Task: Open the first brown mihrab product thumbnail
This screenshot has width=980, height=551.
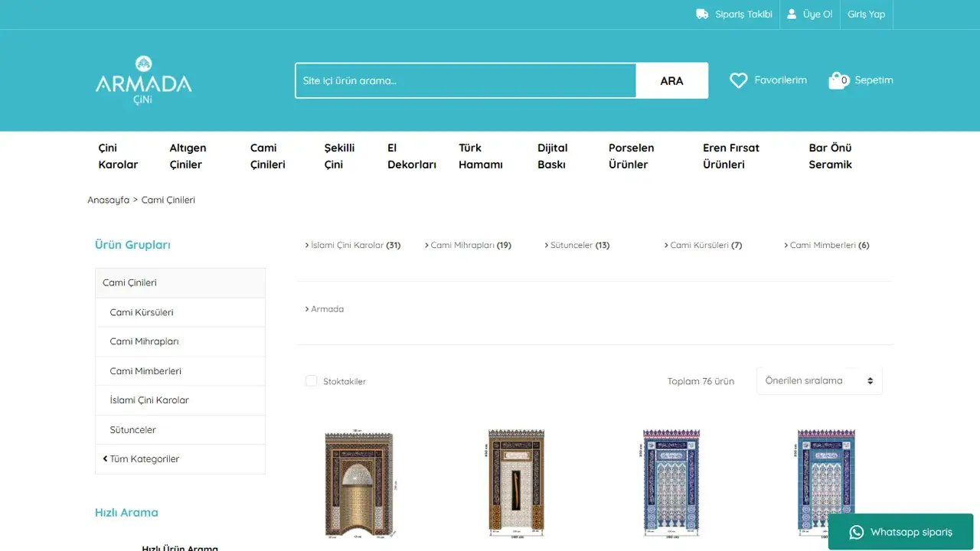Action: point(358,482)
